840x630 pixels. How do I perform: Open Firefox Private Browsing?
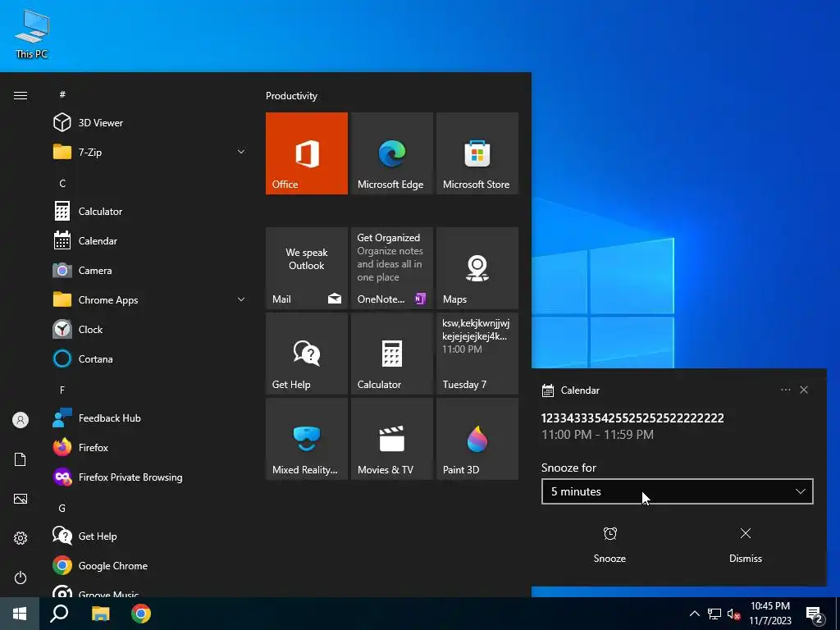click(150, 477)
